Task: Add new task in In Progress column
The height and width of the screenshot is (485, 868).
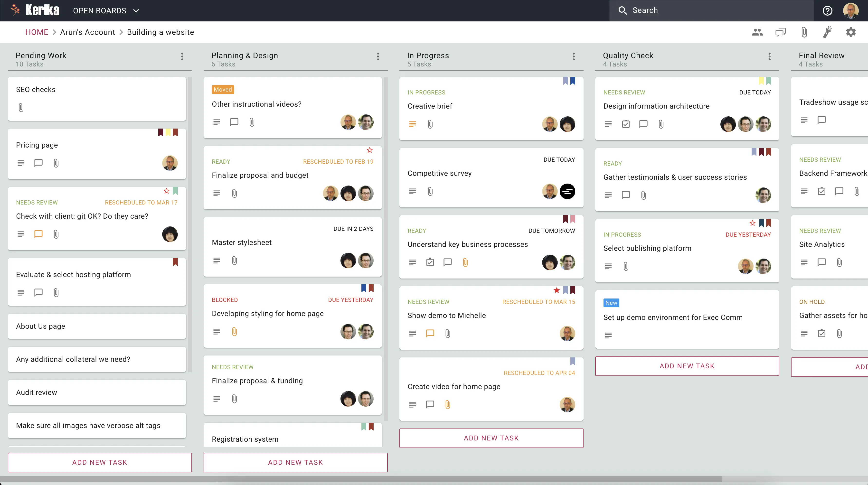Action: 491,438
